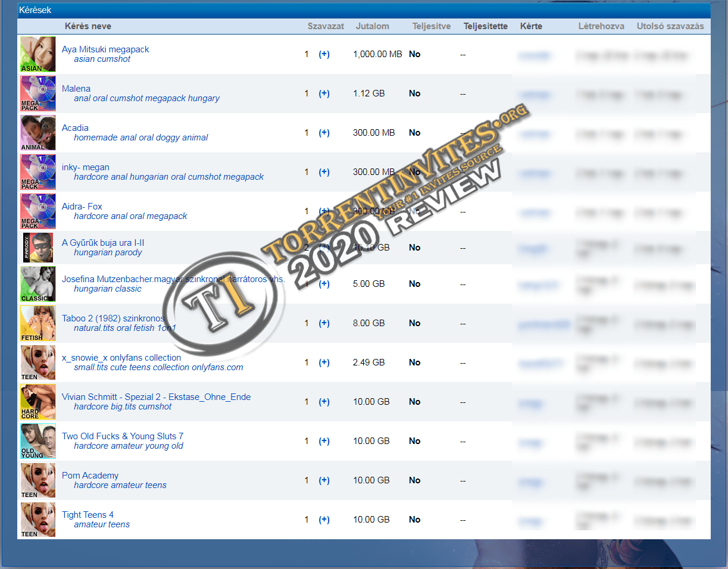
Task: Open A Gyűrűk buja ura I-II request
Action: 103,243
